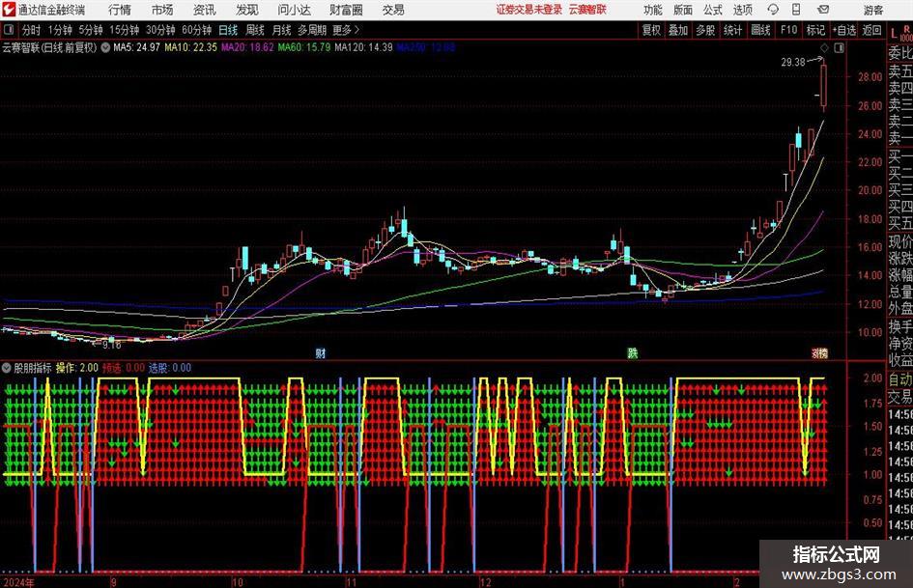The width and height of the screenshot is (913, 588).
Task: Click the 统计 statistics button
Action: pyautogui.click(x=732, y=30)
